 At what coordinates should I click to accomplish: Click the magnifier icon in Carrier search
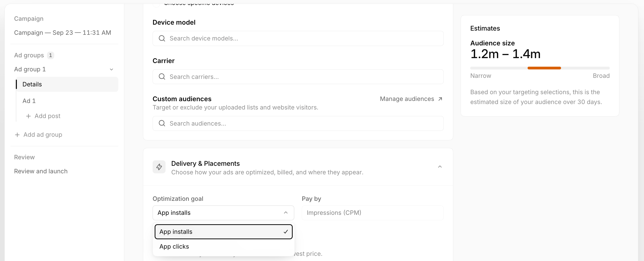(162, 77)
